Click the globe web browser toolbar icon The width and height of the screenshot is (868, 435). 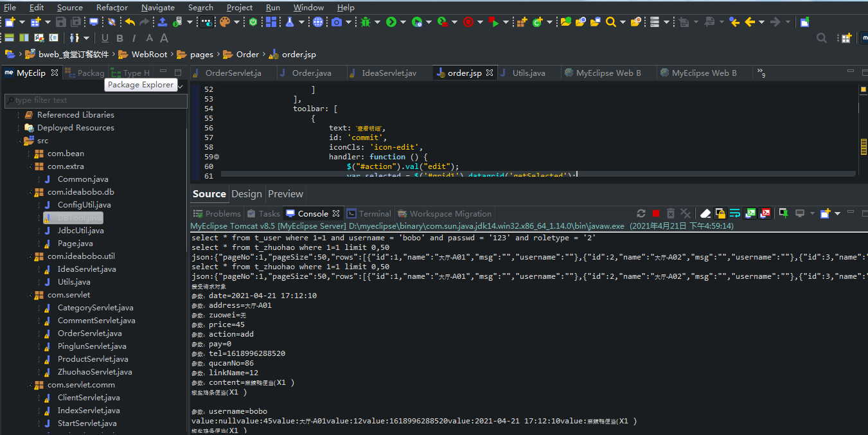pos(318,22)
